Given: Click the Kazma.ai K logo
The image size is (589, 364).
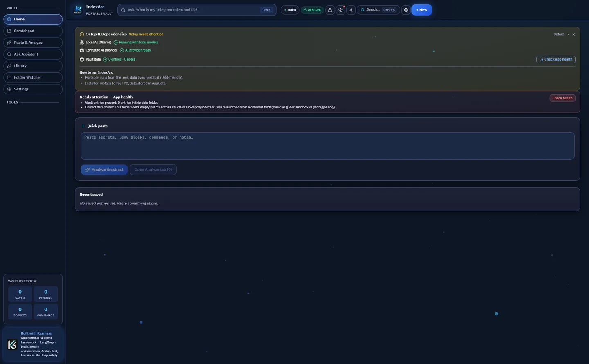Looking at the screenshot, I should point(12,345).
